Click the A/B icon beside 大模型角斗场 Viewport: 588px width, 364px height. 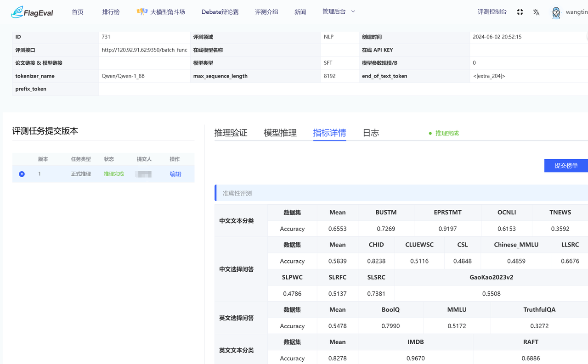pos(142,11)
